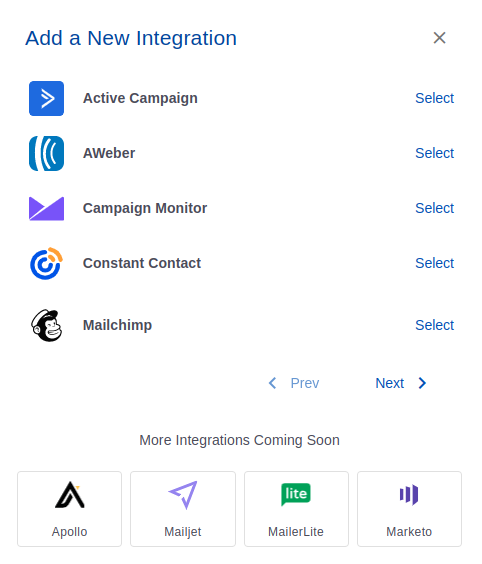The width and height of the screenshot is (482, 564).
Task: Click the right chevron beside Next
Action: point(422,383)
